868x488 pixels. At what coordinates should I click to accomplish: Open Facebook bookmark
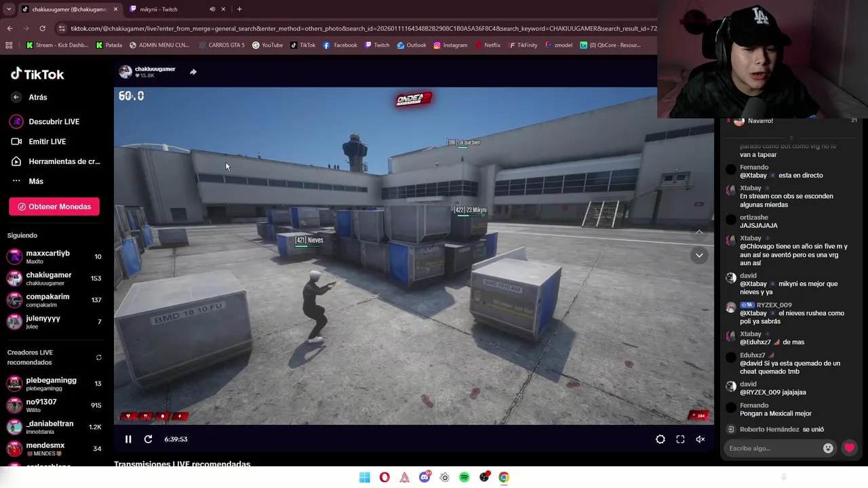click(x=340, y=45)
